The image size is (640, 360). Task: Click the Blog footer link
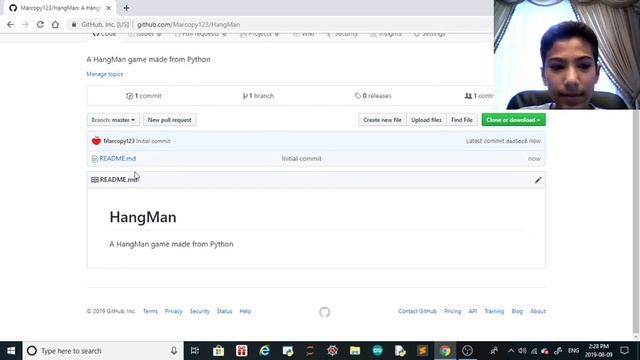point(517,311)
